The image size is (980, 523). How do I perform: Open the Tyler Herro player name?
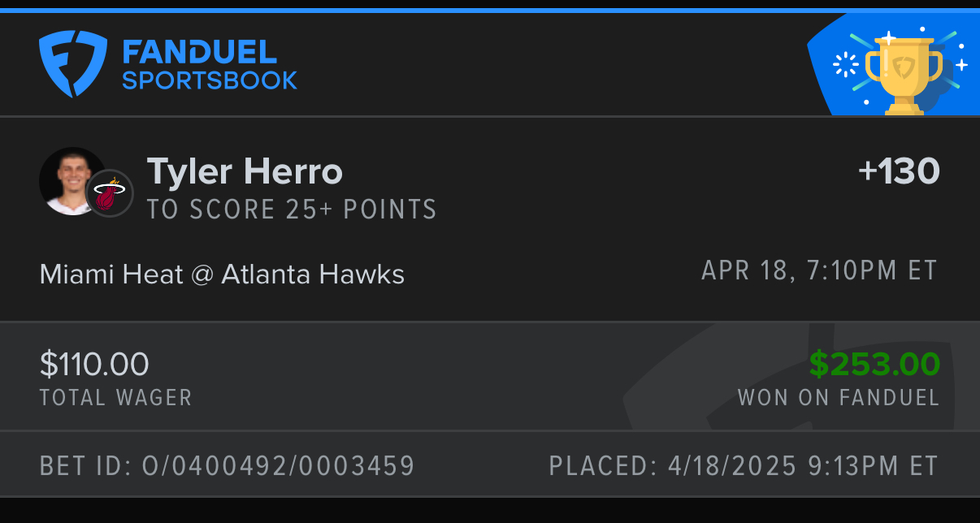point(245,172)
